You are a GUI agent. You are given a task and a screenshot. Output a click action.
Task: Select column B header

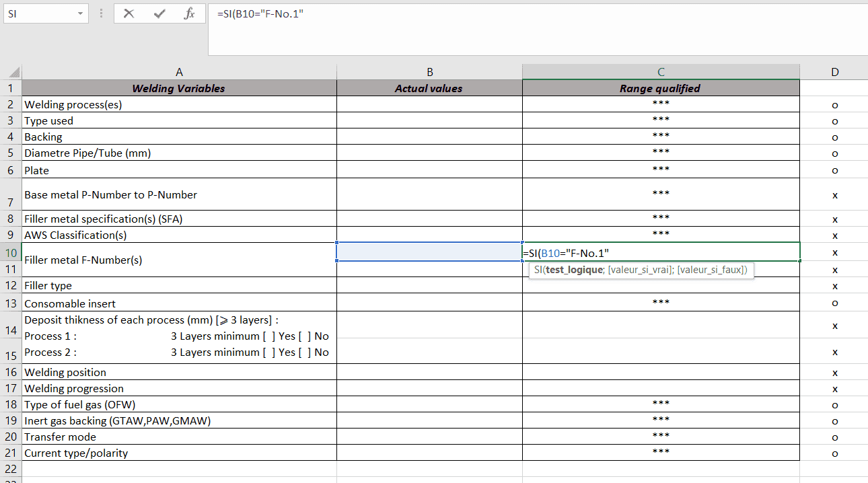pyautogui.click(x=429, y=72)
